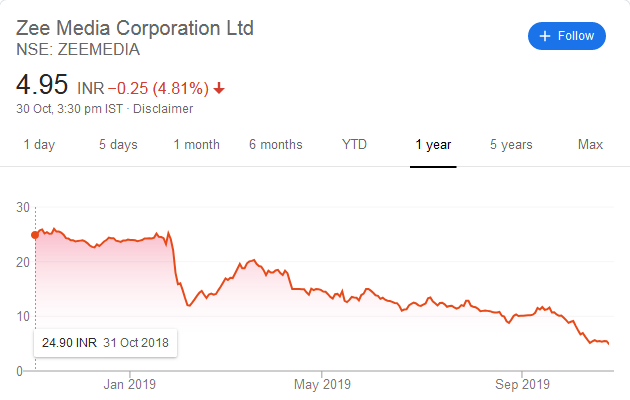This screenshot has width=630, height=400.
Task: Open the 6 months tab
Action: pos(275,145)
